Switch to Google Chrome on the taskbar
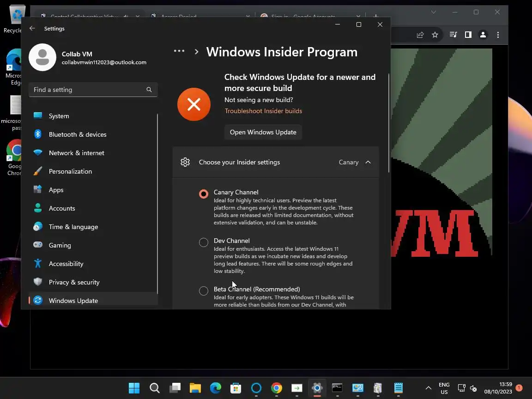Viewport: 532px width, 399px height. [277, 388]
